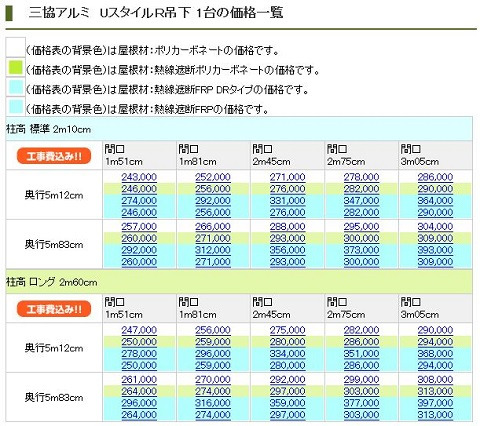This screenshot has height=426, width=480.
Task: Click the orange 工事費込み!! badge under 柱高 標準
Action: 54,156
